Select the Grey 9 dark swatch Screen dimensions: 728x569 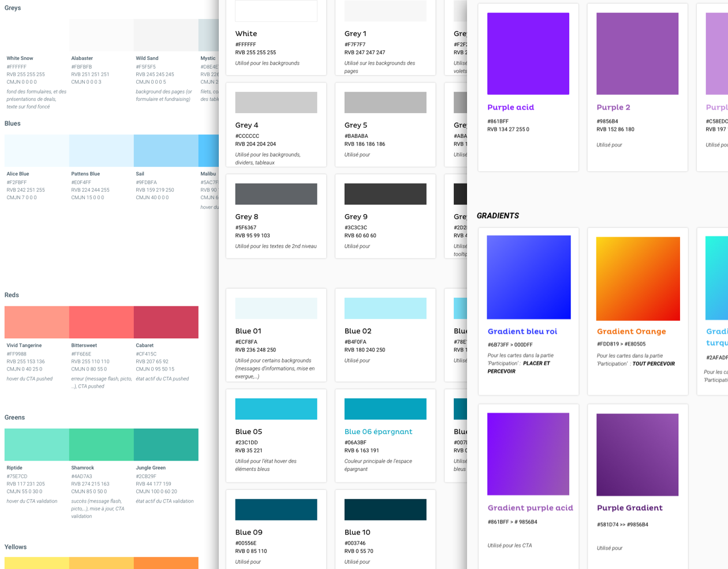[x=385, y=194]
